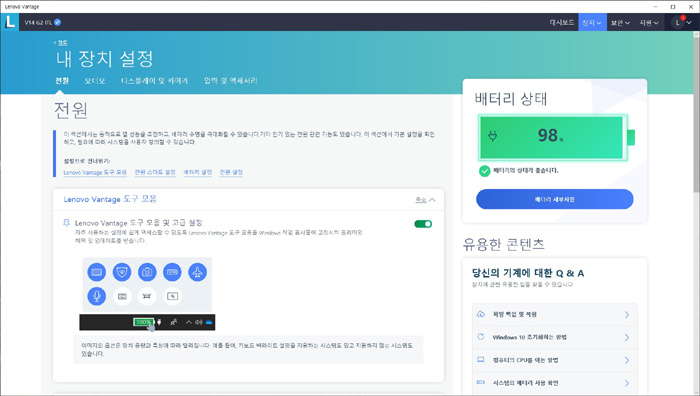Viewport: 700px width, 396px height.
Task: Click the verified badge beside V14 G2 ITL
Action: pyautogui.click(x=58, y=22)
